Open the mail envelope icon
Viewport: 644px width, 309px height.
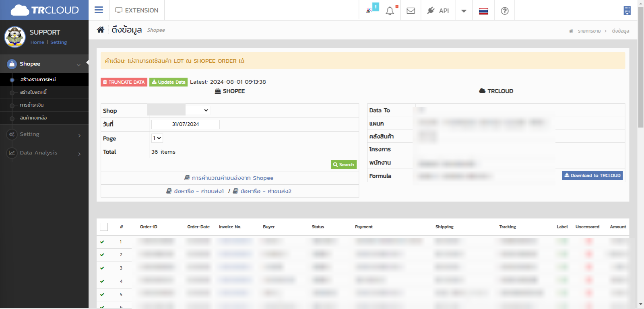[411, 11]
